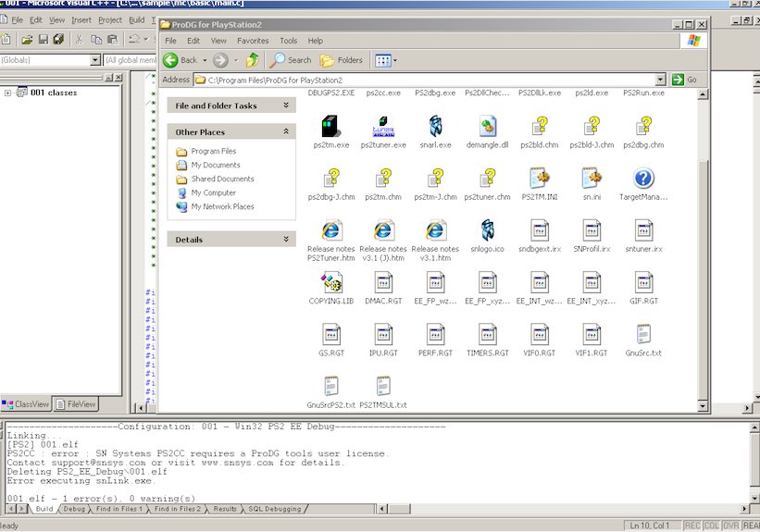
Task: Open Explorer Tools menu
Action: [x=289, y=41]
